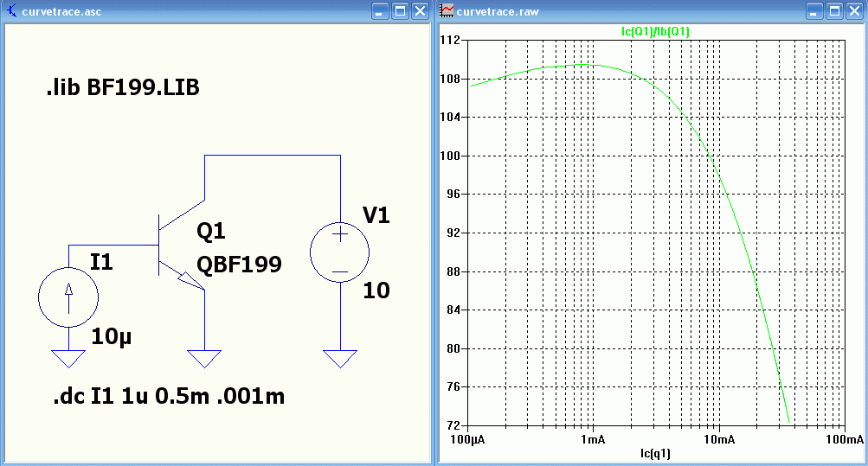
Task: Click the ground symbol under V1
Action: (x=340, y=359)
